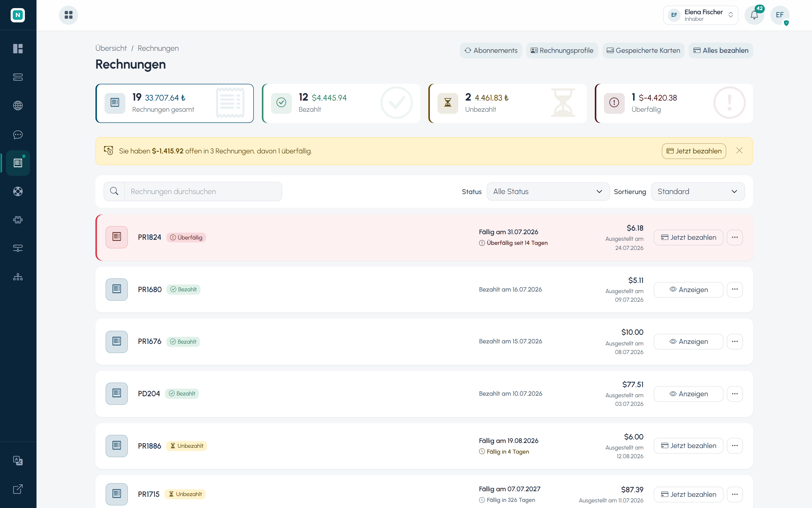Viewport: 812px width, 508px height.
Task: Click the Bezahlt badge on PR1676
Action: (x=183, y=342)
